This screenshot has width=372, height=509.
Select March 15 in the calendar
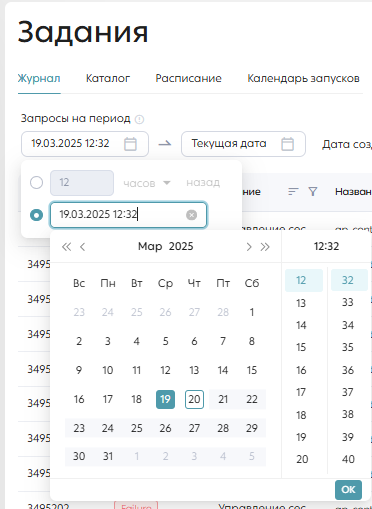252,370
